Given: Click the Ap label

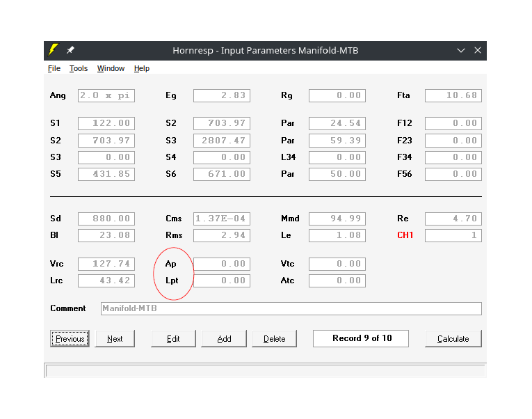Looking at the screenshot, I should pyautogui.click(x=170, y=264).
